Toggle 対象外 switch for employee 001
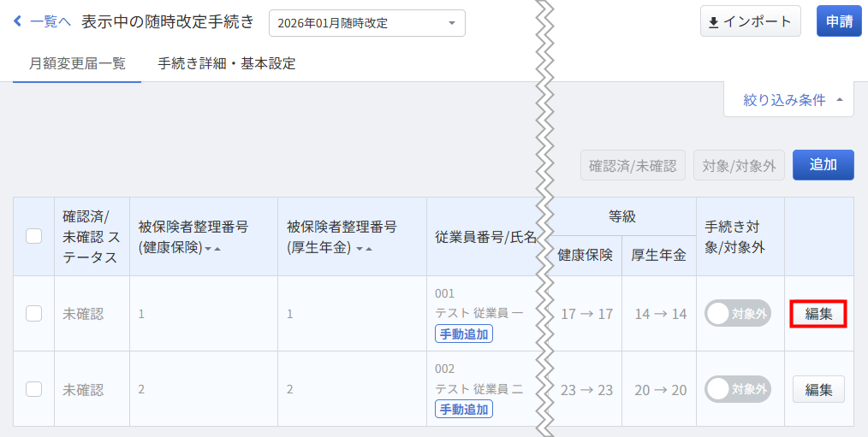The width and height of the screenshot is (868, 437). point(737,314)
